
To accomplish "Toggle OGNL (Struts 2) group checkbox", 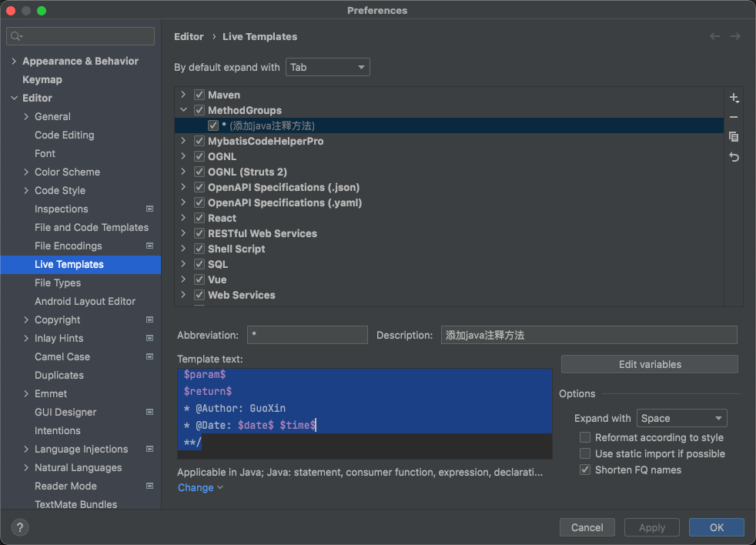I will coord(199,172).
